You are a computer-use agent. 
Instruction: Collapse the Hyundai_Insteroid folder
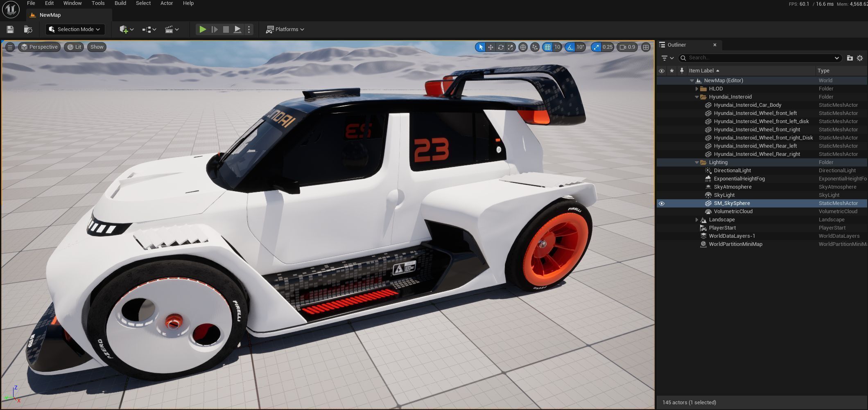coord(697,97)
